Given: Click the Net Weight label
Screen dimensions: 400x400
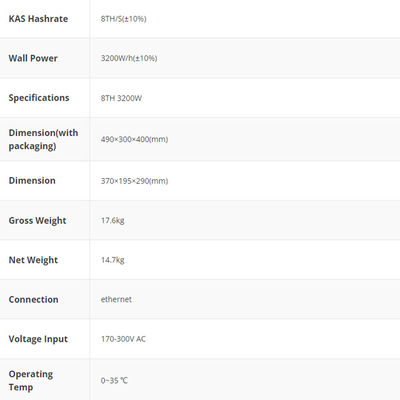Looking at the screenshot, I should click(33, 260).
